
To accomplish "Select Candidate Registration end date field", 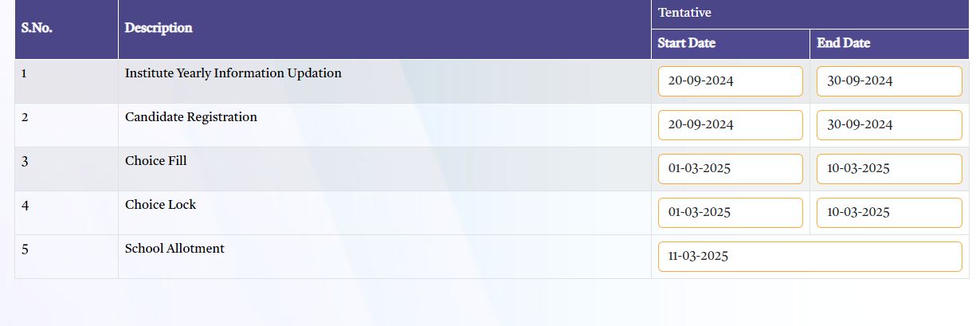I will click(889, 125).
